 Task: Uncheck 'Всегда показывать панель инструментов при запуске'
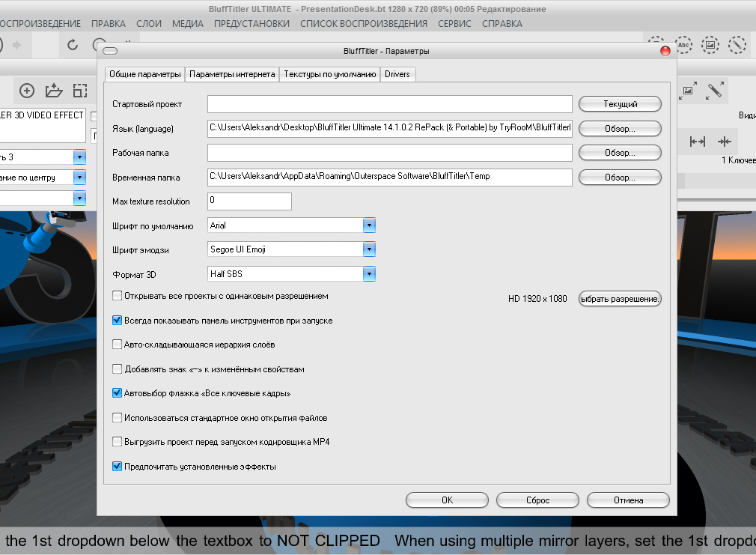(x=118, y=320)
